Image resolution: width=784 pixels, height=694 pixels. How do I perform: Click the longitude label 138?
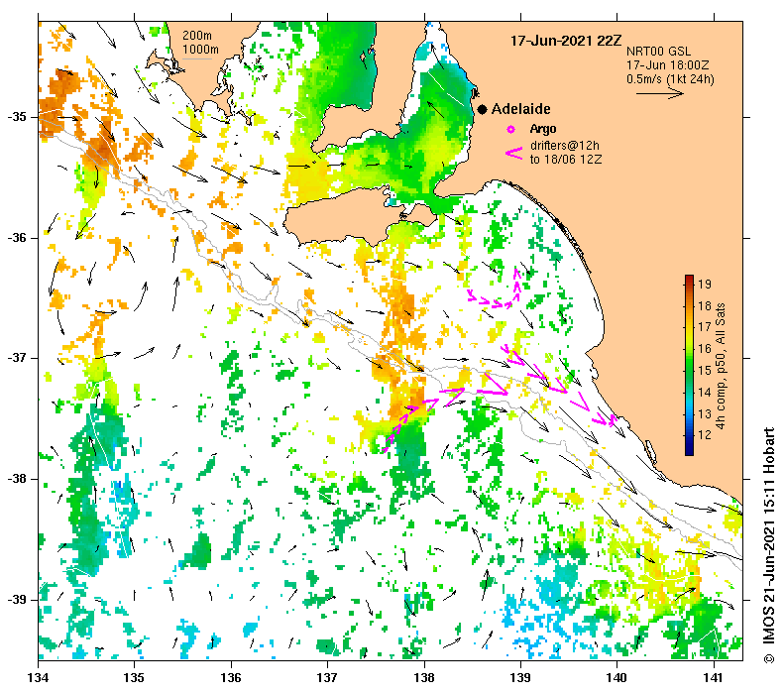click(424, 677)
